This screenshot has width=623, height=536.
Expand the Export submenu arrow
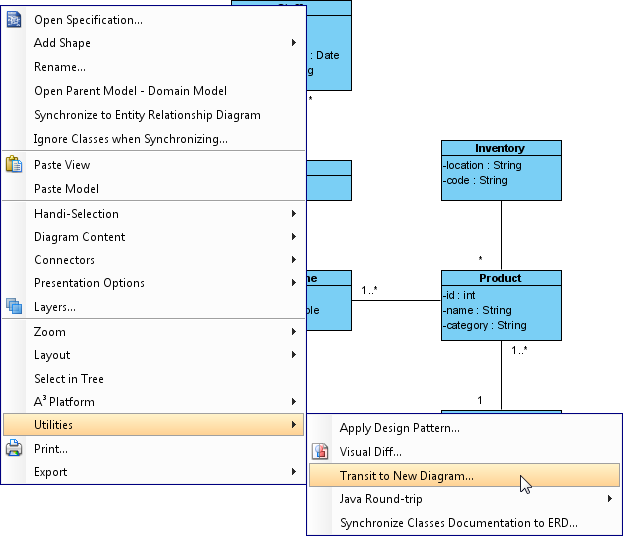pos(294,472)
